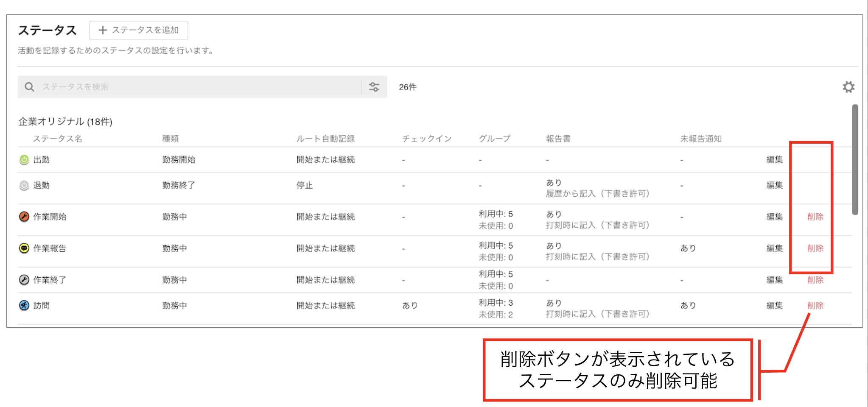868x407 pixels.
Task: Click the ステータス page heading
Action: [x=47, y=30]
